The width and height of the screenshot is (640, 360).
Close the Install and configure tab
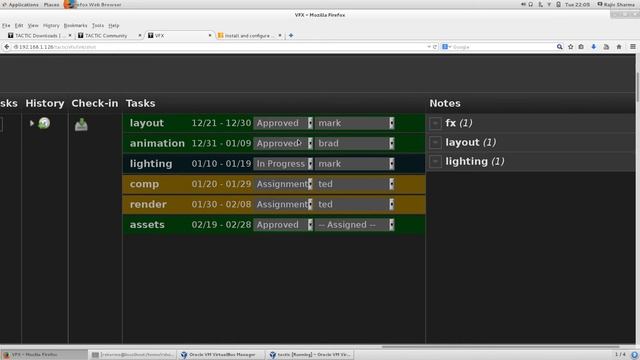[280, 36]
